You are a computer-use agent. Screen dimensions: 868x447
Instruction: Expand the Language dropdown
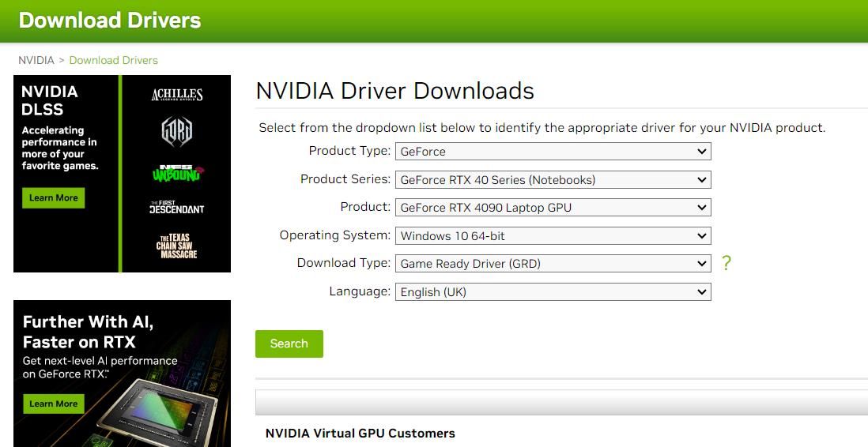tap(553, 292)
